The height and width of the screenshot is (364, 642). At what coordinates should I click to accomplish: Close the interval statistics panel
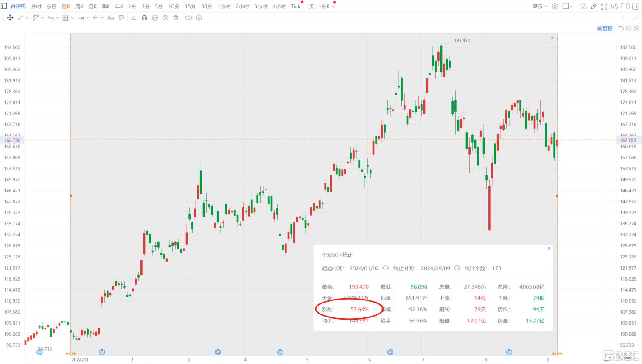click(x=549, y=248)
